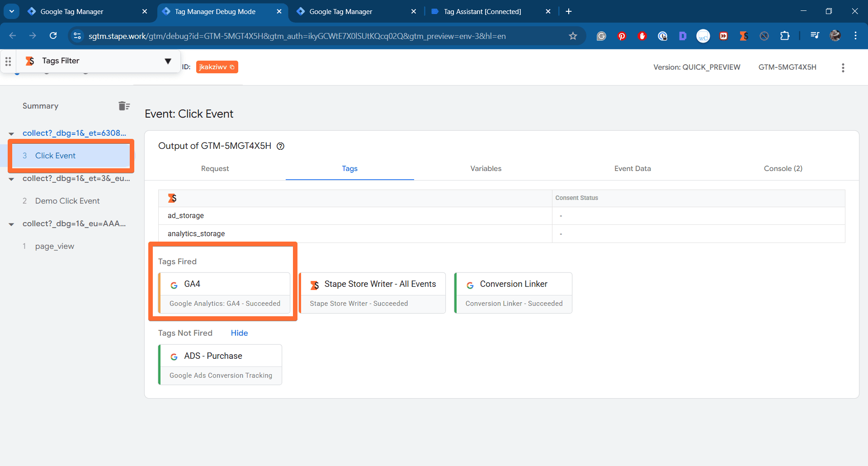Click the jkakziwv preview ID badge

tap(213, 67)
